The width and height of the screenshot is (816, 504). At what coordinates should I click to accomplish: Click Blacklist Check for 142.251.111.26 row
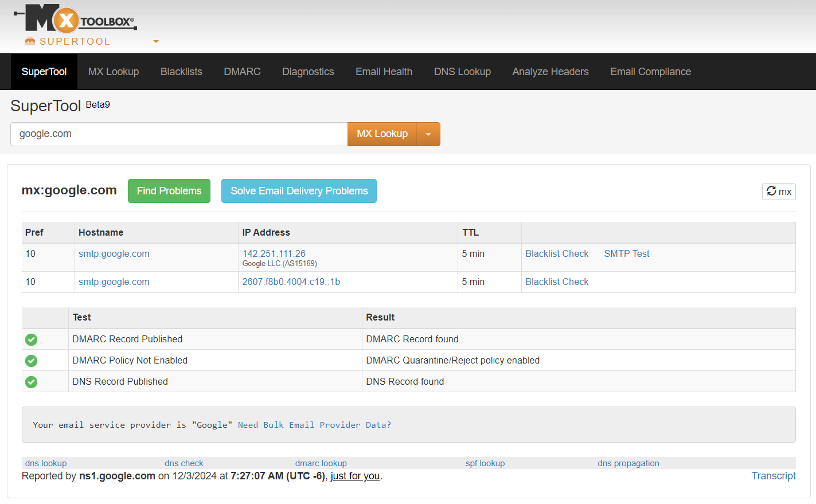557,253
